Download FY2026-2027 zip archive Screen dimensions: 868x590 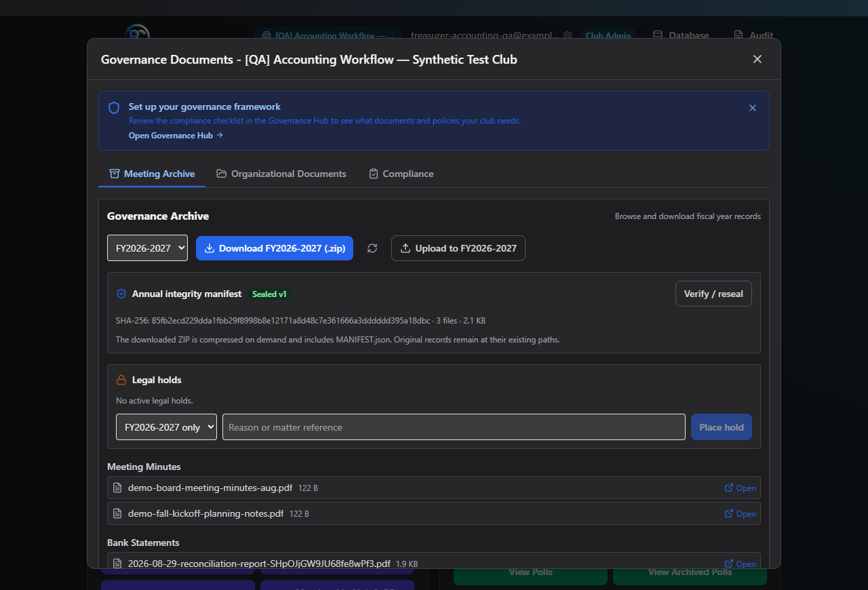[275, 248]
